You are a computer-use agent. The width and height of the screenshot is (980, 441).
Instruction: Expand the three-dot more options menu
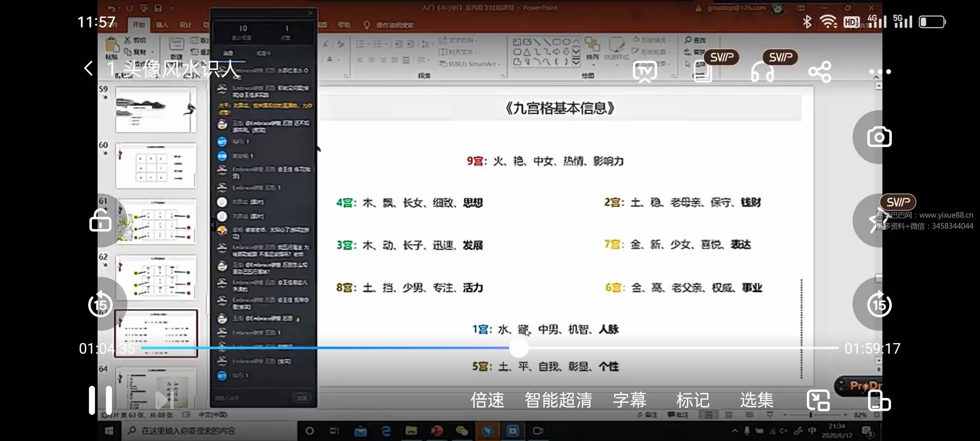[x=879, y=71]
